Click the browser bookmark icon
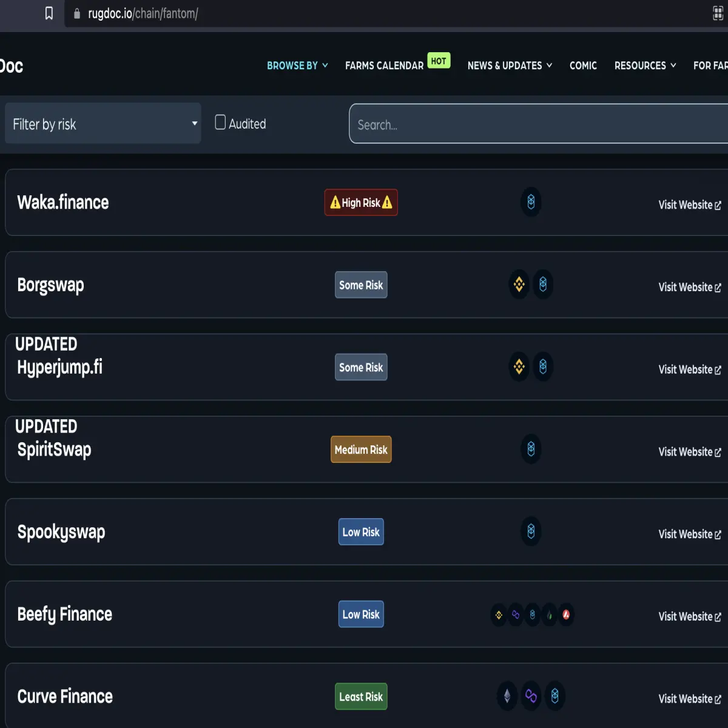The height and width of the screenshot is (728, 728). tap(49, 13)
